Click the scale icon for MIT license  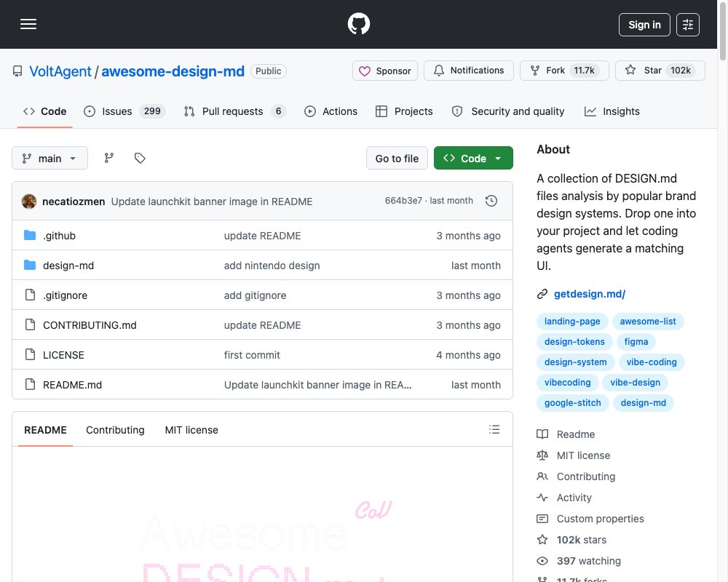point(542,455)
